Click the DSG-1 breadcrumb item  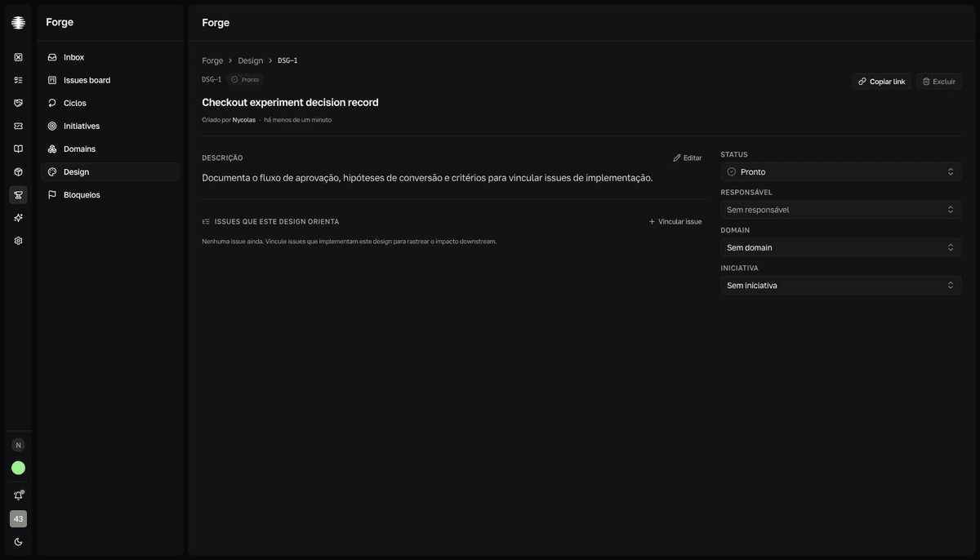click(287, 60)
